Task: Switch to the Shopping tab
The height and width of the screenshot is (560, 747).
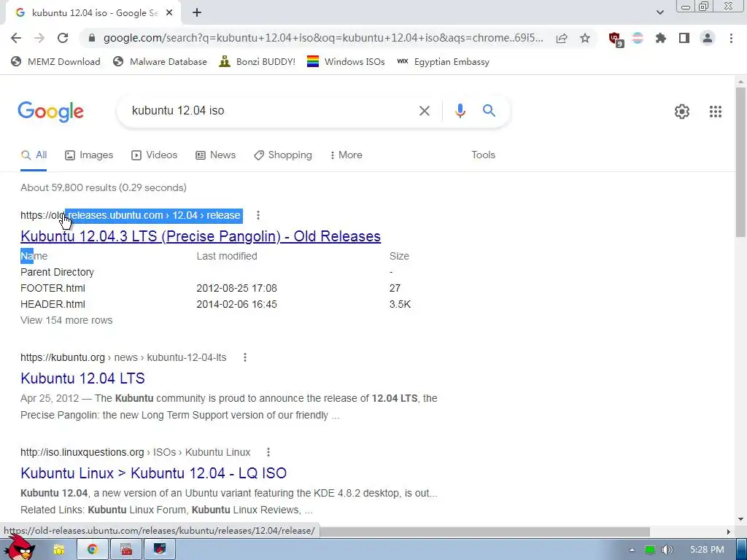Action: [x=283, y=155]
